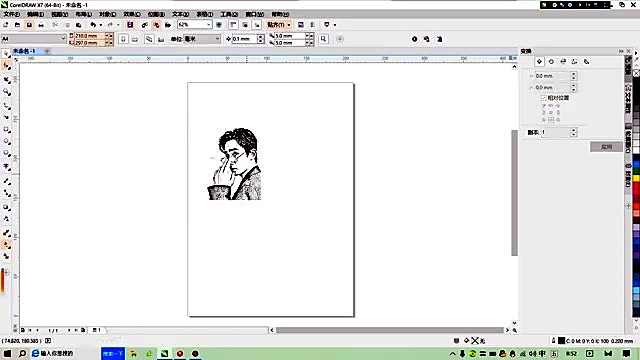Click the Print icon
Screen dimensions: 640x360
41,25
